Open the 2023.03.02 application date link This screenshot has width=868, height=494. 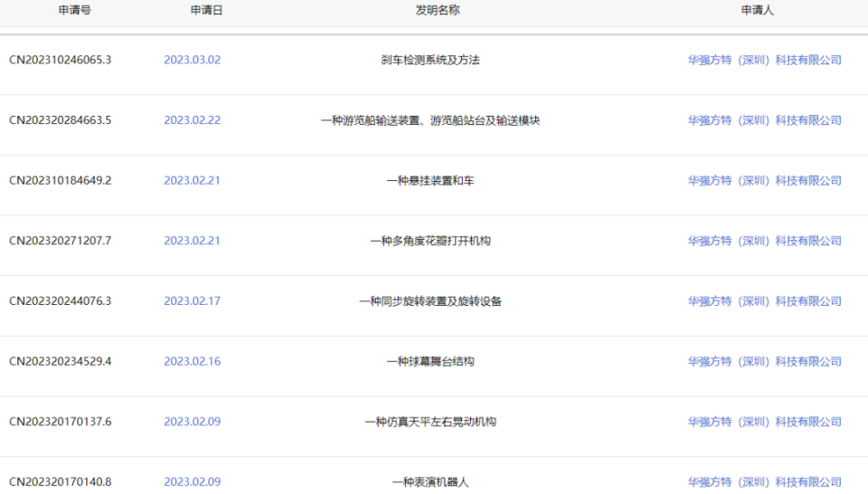[192, 60]
